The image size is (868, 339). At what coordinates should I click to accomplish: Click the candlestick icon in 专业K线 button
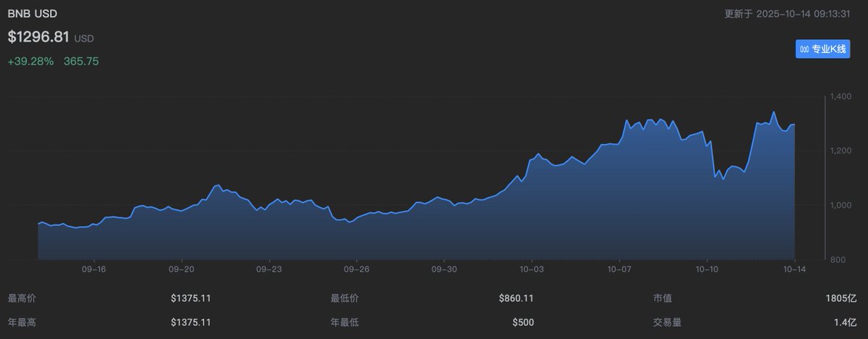click(804, 49)
